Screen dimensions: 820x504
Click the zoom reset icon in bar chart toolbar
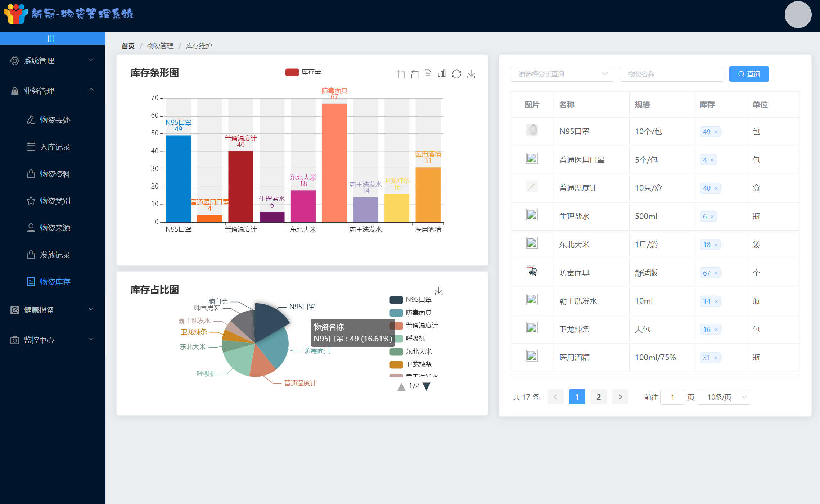pos(415,74)
